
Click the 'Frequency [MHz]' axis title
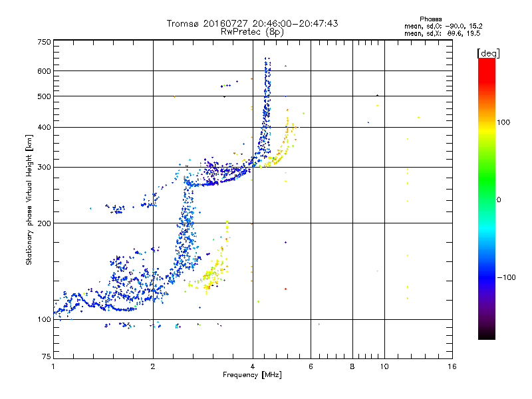coord(252,375)
